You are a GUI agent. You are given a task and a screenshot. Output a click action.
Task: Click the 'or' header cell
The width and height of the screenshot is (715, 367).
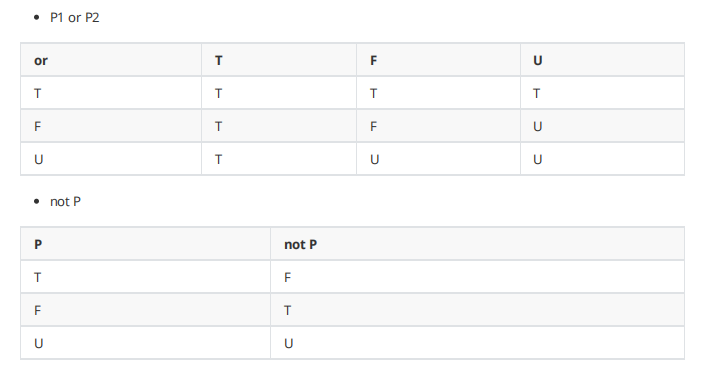point(111,60)
